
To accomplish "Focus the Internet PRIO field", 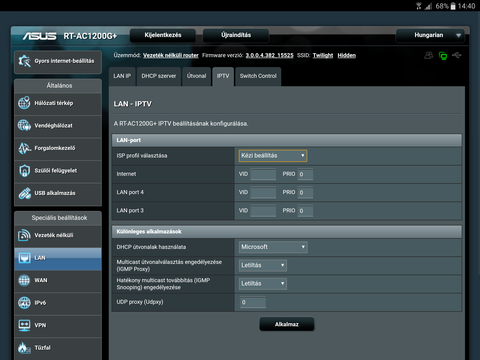I will click(x=305, y=174).
